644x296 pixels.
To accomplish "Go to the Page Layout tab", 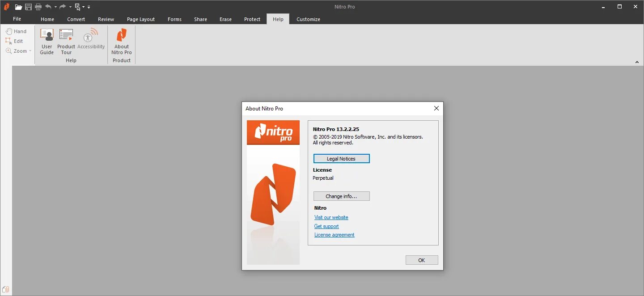I will (x=141, y=19).
